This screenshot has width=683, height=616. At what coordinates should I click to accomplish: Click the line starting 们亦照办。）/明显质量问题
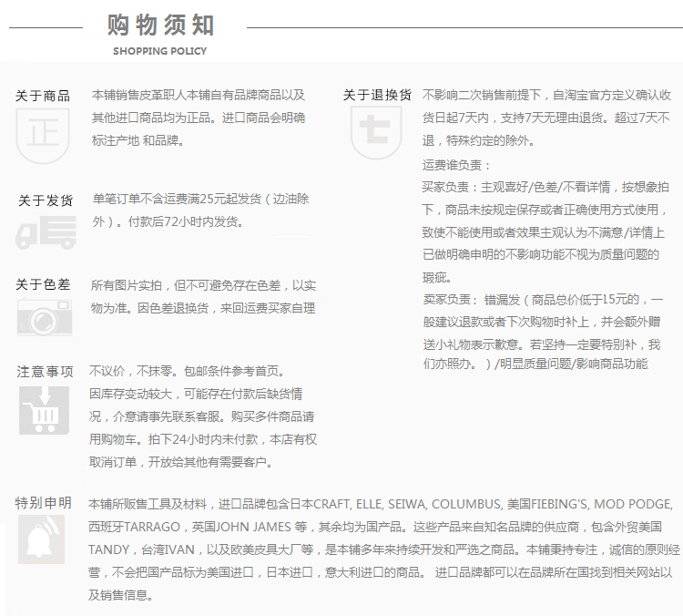pyautogui.click(x=535, y=364)
